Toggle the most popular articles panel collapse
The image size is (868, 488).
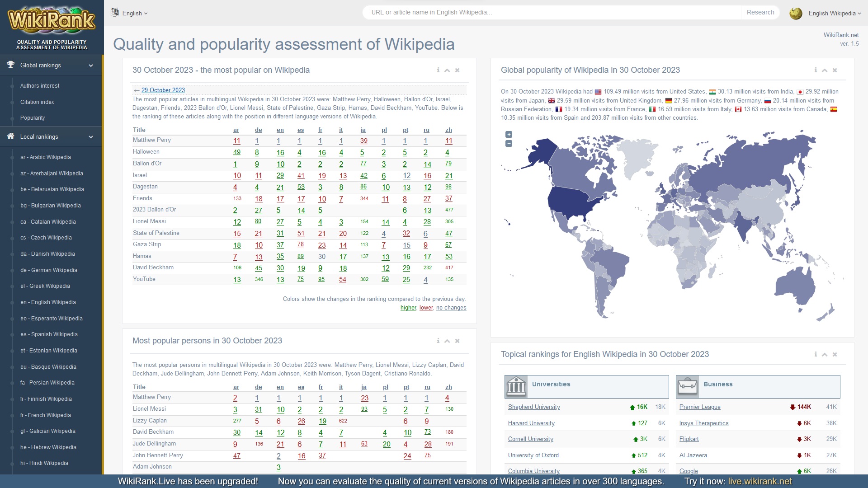pos(447,70)
